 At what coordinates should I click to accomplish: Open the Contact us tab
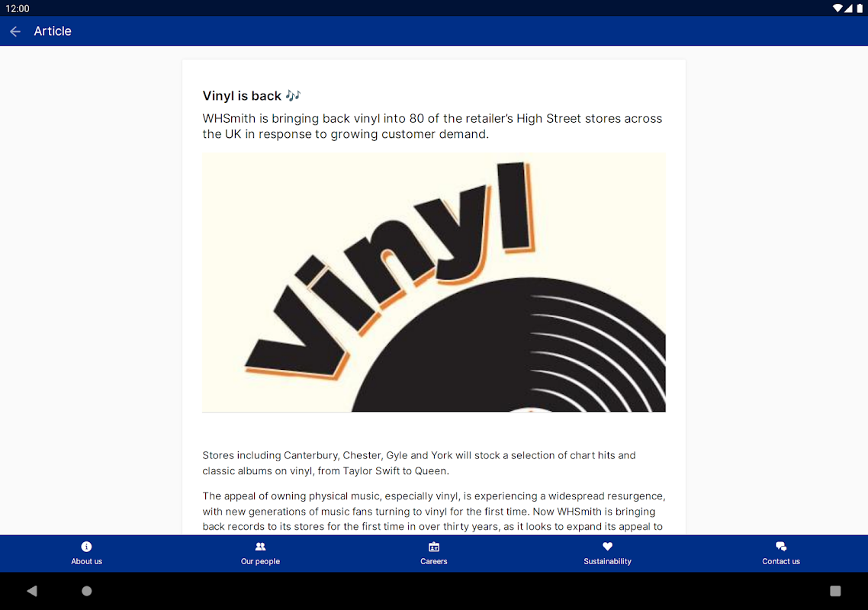point(780,554)
